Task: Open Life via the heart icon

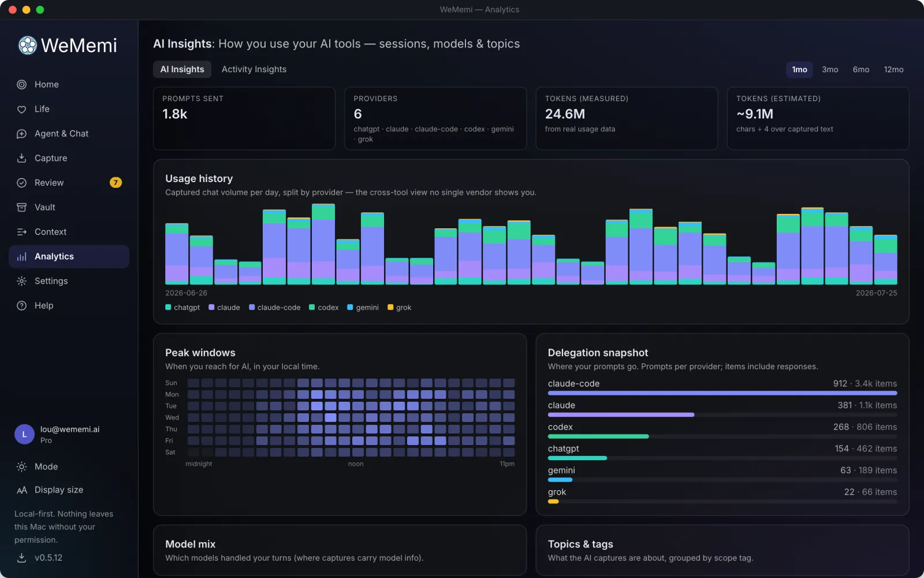Action: tap(21, 109)
